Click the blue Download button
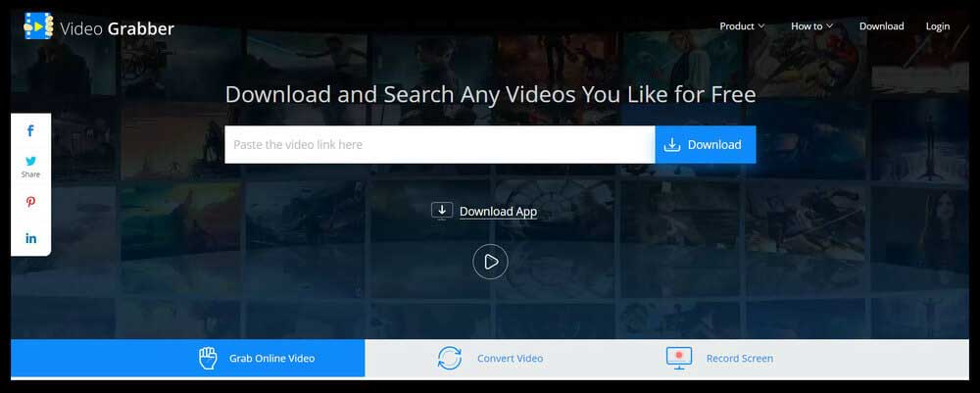Screen dimensions: 980x393 tap(706, 144)
